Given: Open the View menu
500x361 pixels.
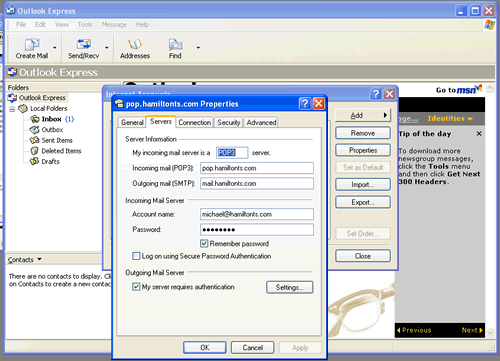Looking at the screenshot, I should [62, 25].
